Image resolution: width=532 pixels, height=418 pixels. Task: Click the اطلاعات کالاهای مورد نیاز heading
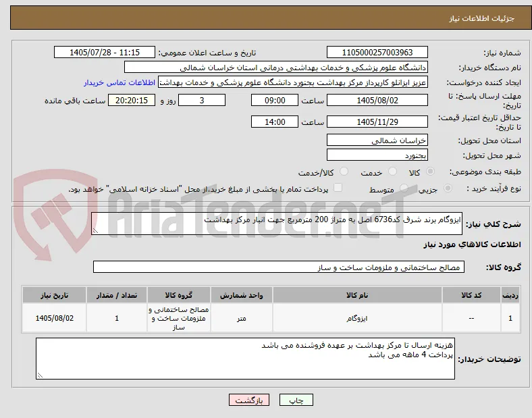[472, 244]
